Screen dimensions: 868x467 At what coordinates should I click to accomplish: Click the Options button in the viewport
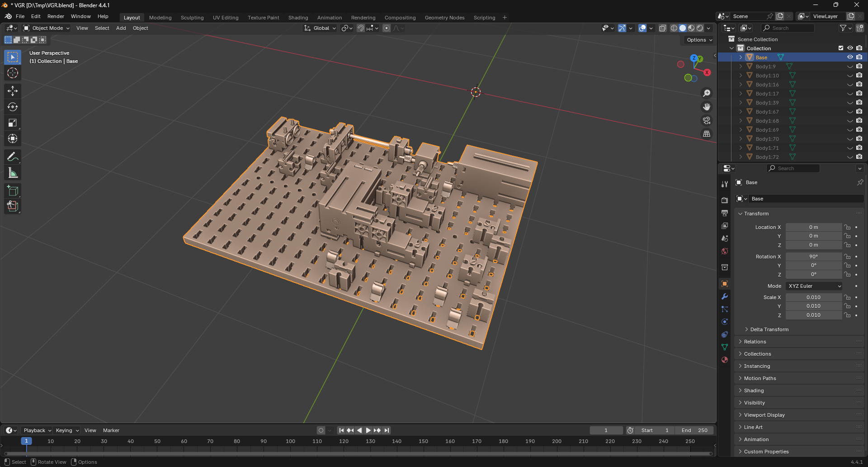pyautogui.click(x=698, y=40)
